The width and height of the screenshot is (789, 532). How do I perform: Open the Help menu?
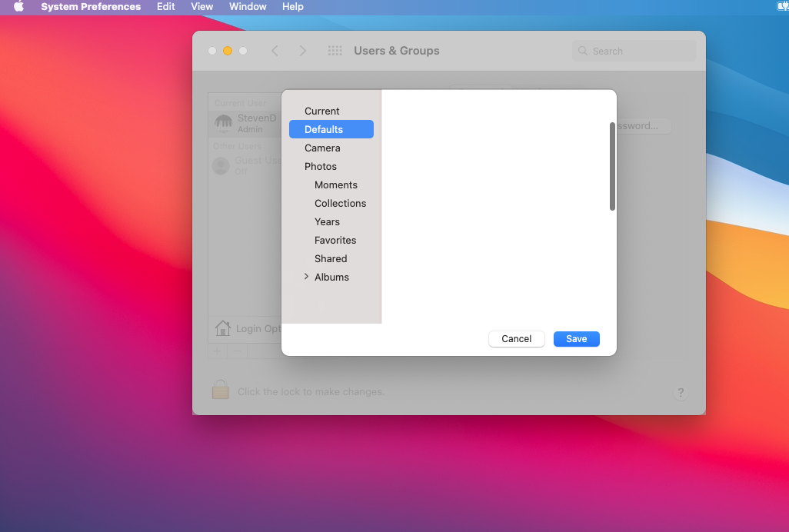point(292,7)
